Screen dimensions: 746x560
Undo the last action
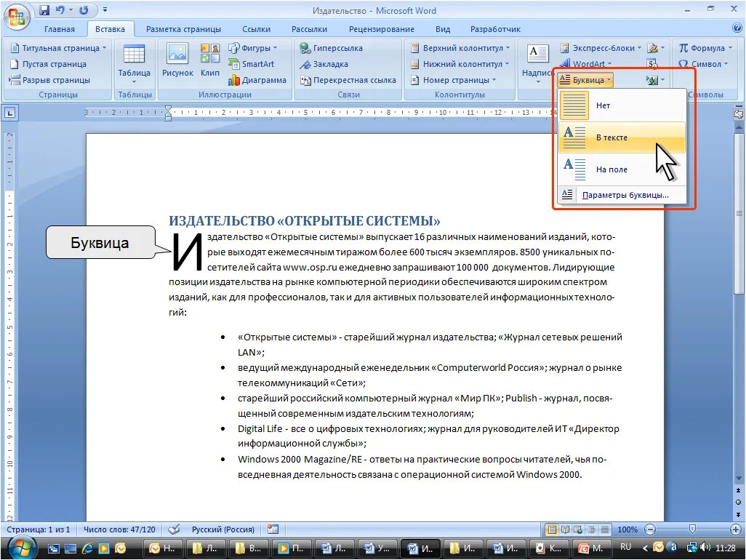click(60, 10)
